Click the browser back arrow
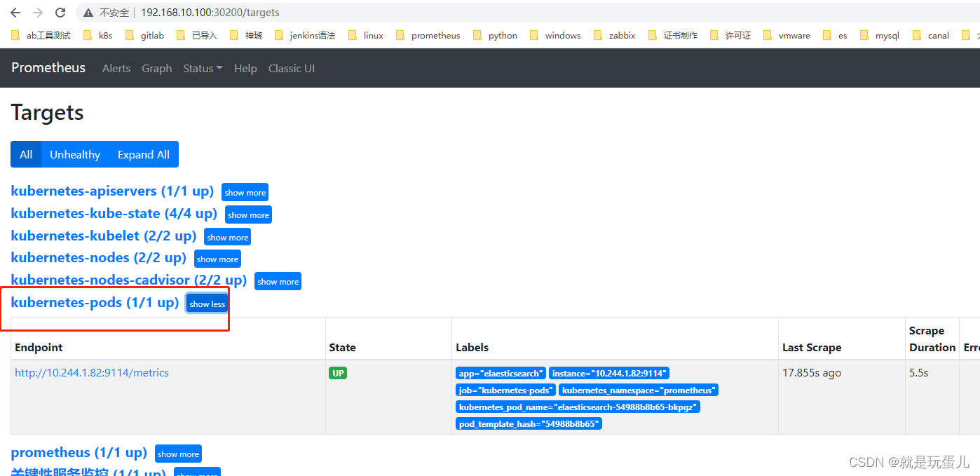 click(x=15, y=12)
